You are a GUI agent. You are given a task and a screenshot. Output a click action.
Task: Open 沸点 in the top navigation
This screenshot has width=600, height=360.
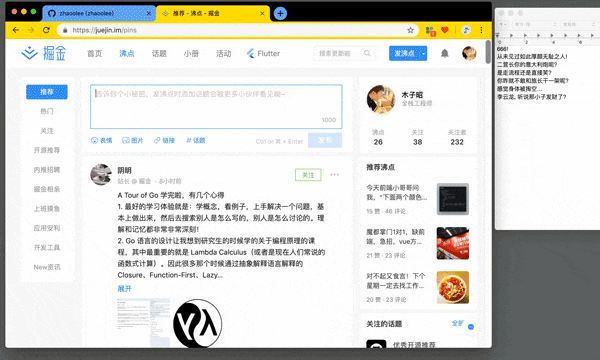click(127, 53)
